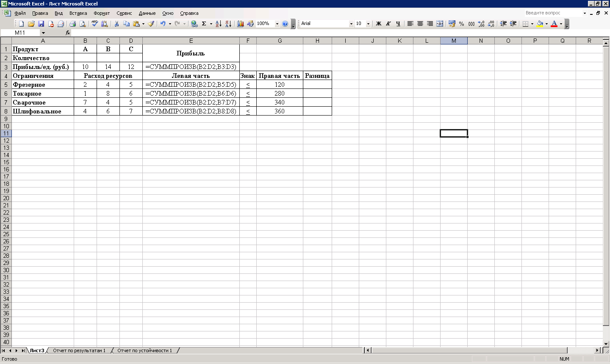Open the Файл menu
610x364 pixels.
[20, 13]
